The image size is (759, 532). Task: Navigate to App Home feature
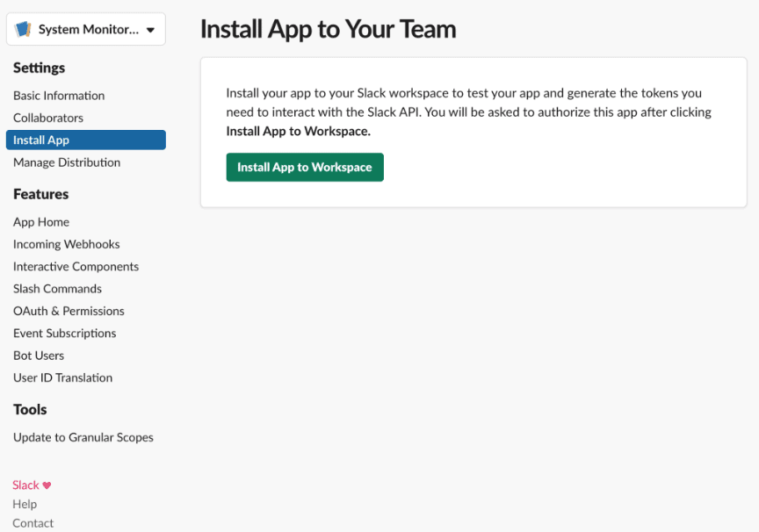[x=41, y=222]
